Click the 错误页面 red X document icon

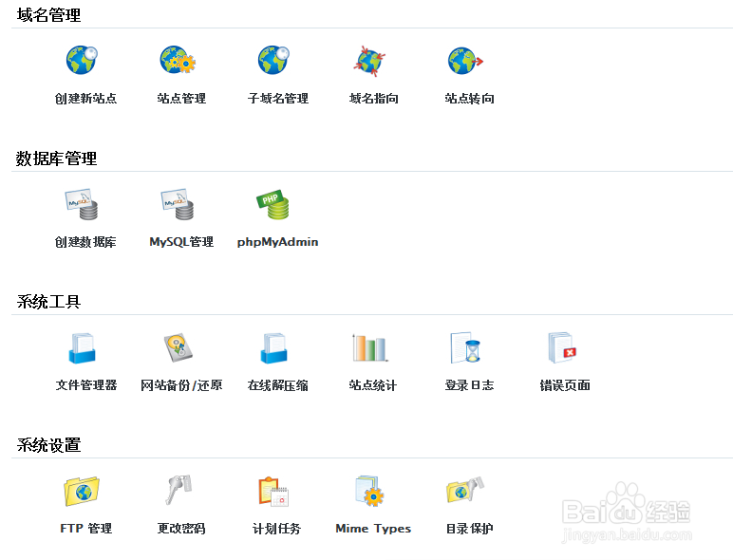coord(562,347)
